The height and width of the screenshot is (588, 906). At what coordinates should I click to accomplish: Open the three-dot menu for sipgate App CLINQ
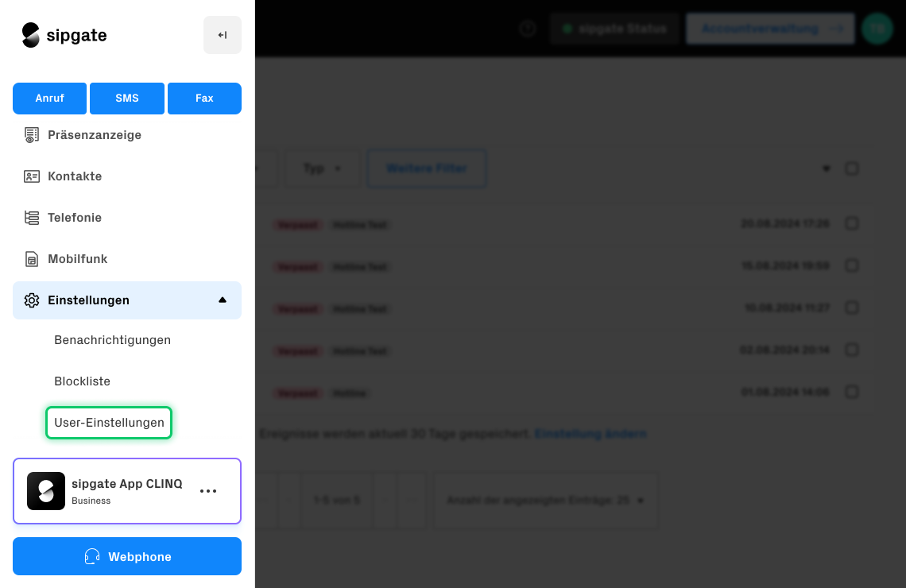click(x=208, y=491)
